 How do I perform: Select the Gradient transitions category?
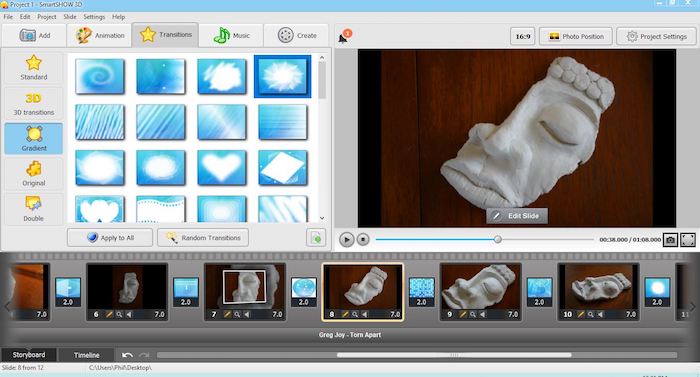point(33,139)
